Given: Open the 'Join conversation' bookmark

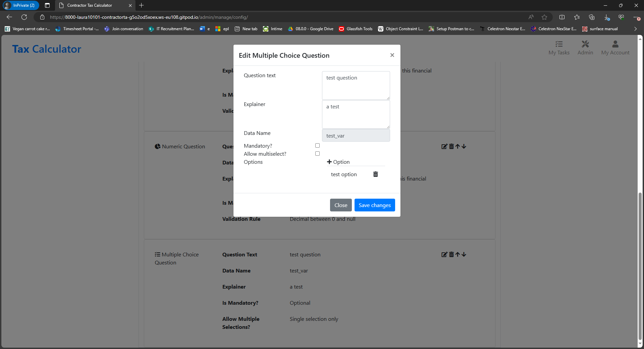Looking at the screenshot, I should pos(124,29).
